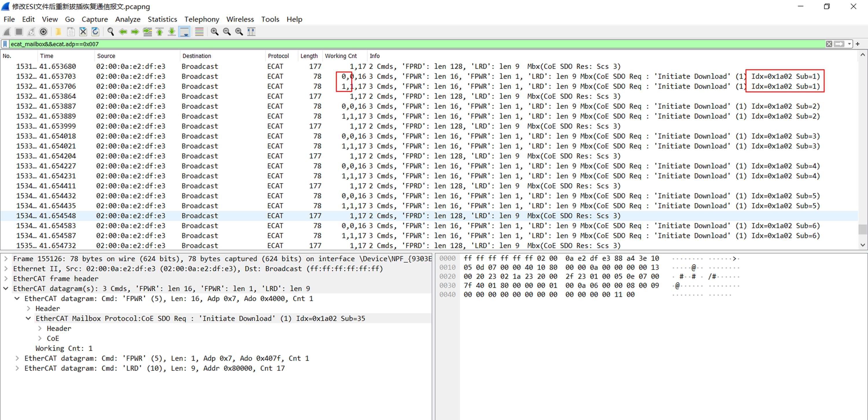
Task: Clear the display filter with X button
Action: (x=829, y=44)
